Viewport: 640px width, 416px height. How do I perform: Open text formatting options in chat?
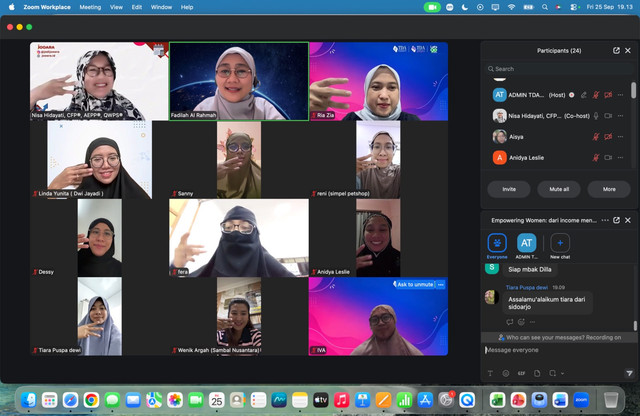[x=490, y=373]
